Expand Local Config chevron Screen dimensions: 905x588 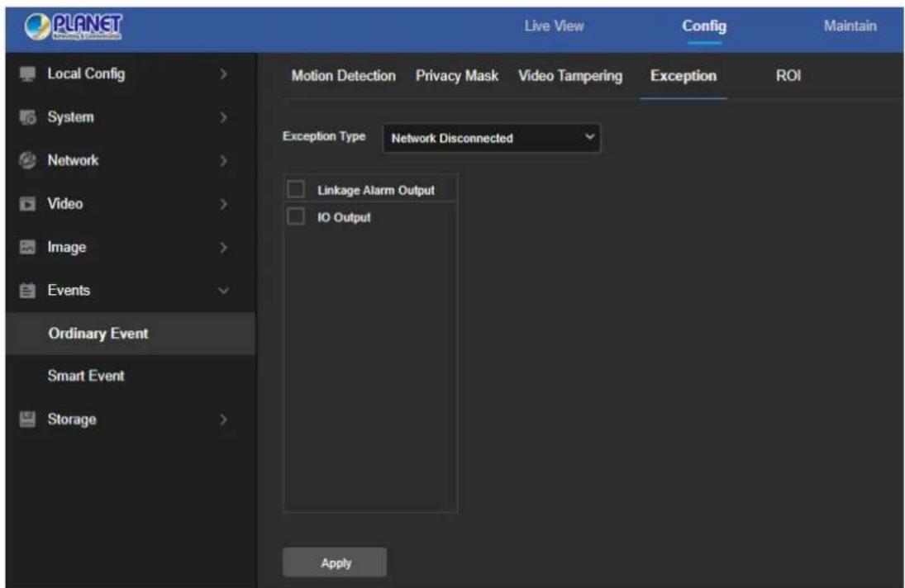(223, 73)
